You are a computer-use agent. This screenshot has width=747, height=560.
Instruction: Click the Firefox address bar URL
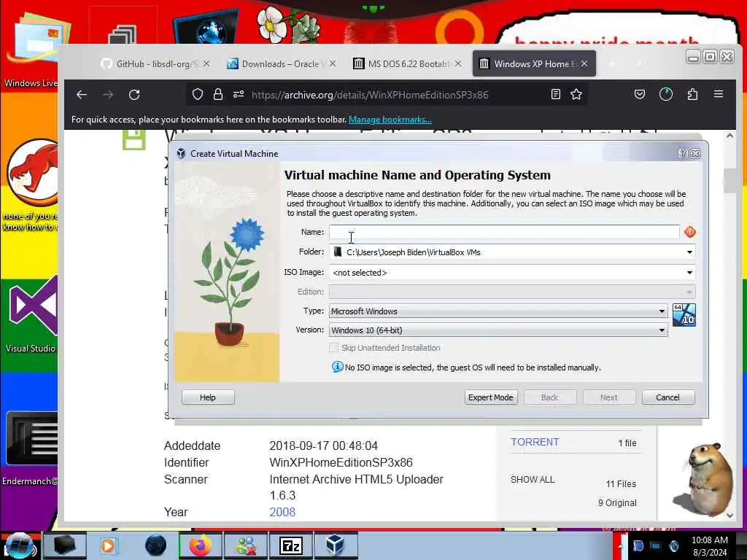370,95
